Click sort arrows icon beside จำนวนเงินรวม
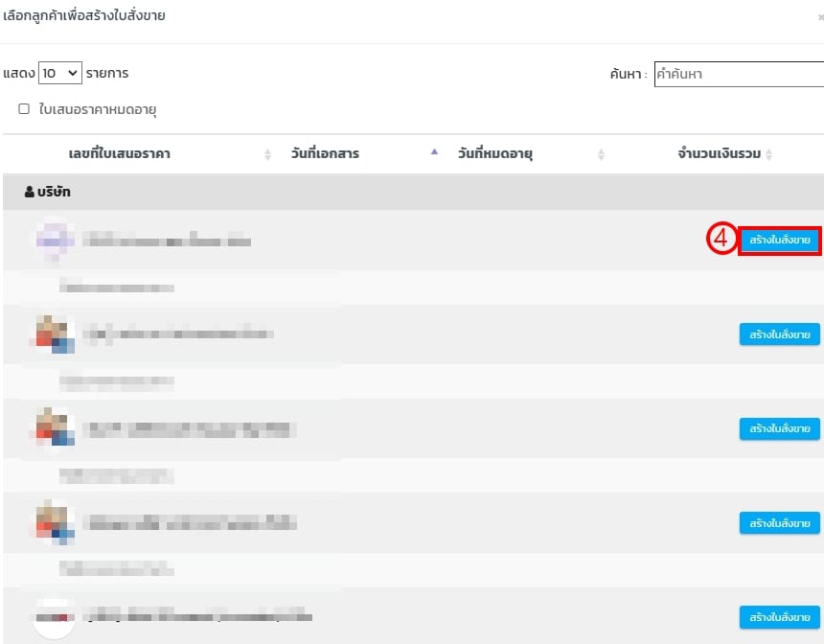This screenshot has width=824, height=644. click(x=768, y=154)
